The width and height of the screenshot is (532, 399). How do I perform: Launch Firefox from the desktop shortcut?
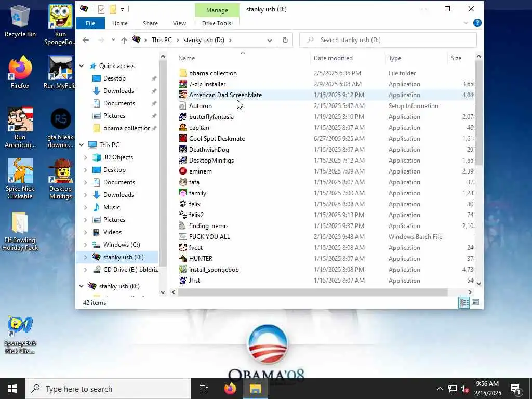click(x=20, y=72)
